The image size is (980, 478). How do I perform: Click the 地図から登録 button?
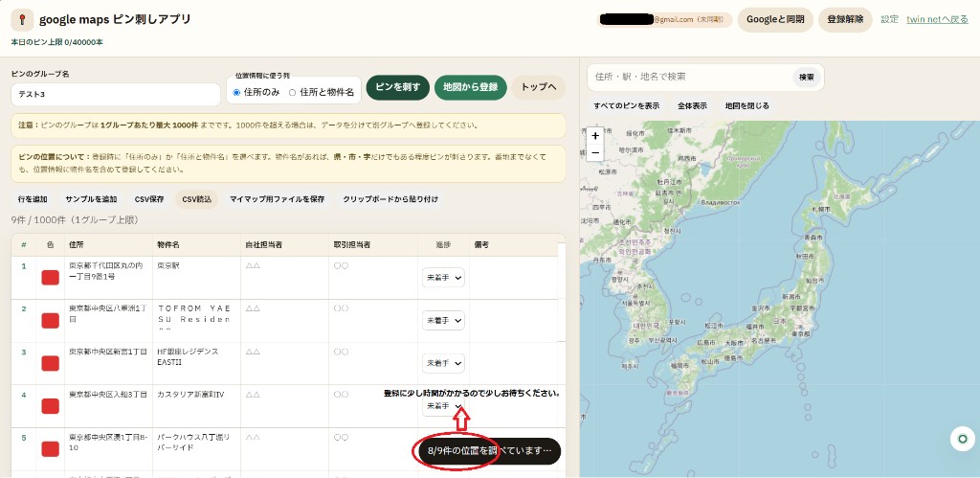(x=470, y=87)
